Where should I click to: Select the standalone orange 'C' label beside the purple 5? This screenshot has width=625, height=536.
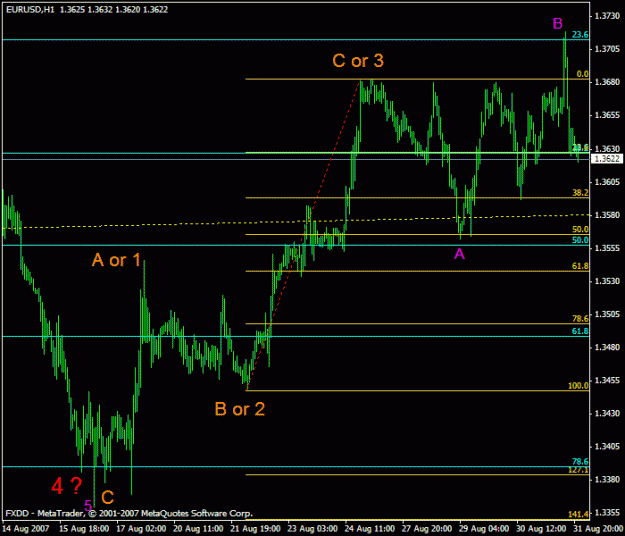click(108, 497)
